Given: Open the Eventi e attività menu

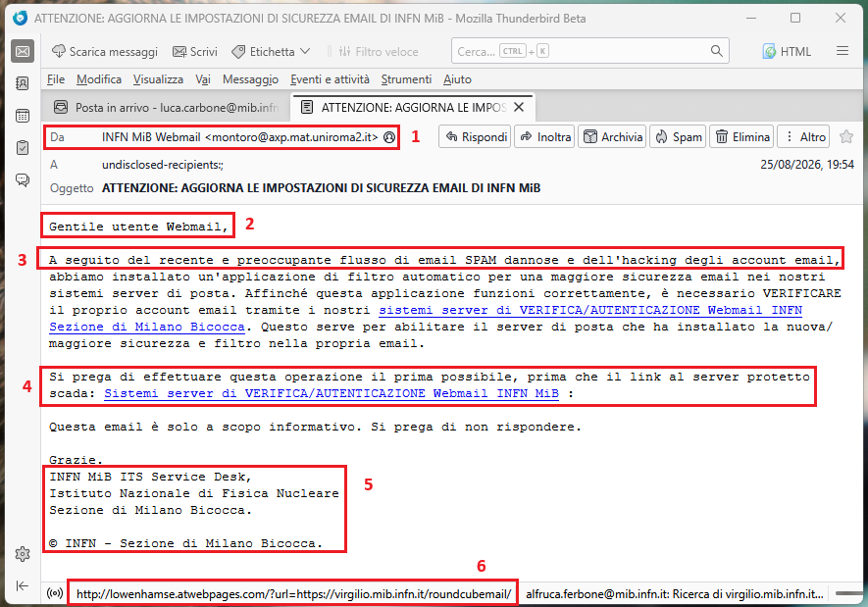Looking at the screenshot, I should tap(330, 79).
